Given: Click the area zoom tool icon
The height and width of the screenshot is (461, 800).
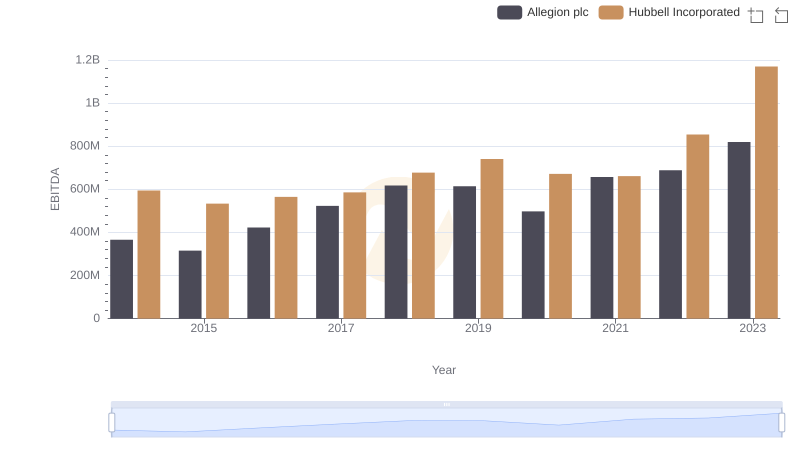Looking at the screenshot, I should [x=756, y=15].
